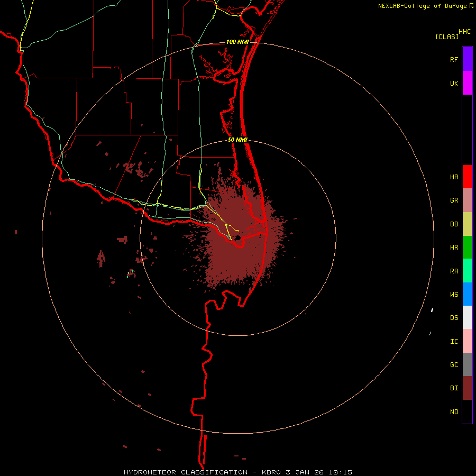Screen dimensions: 476x476
Task: Click the BI brown legend swatch
Action: click(x=467, y=388)
